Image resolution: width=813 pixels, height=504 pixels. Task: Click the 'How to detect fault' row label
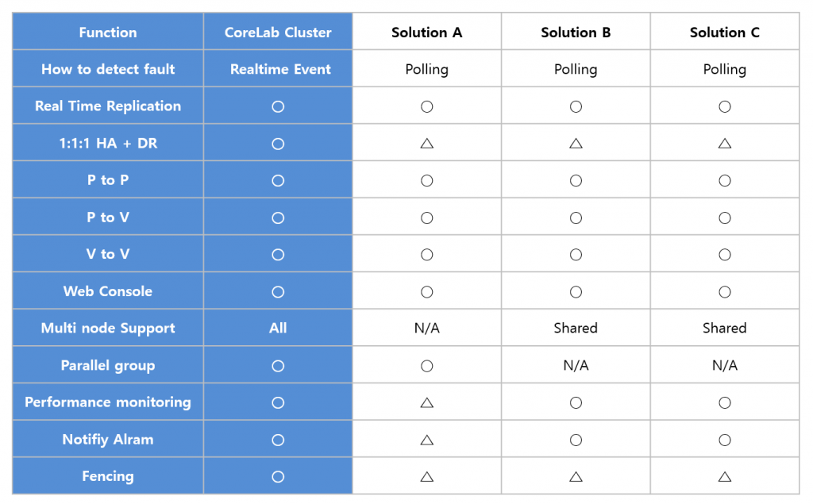(108, 69)
